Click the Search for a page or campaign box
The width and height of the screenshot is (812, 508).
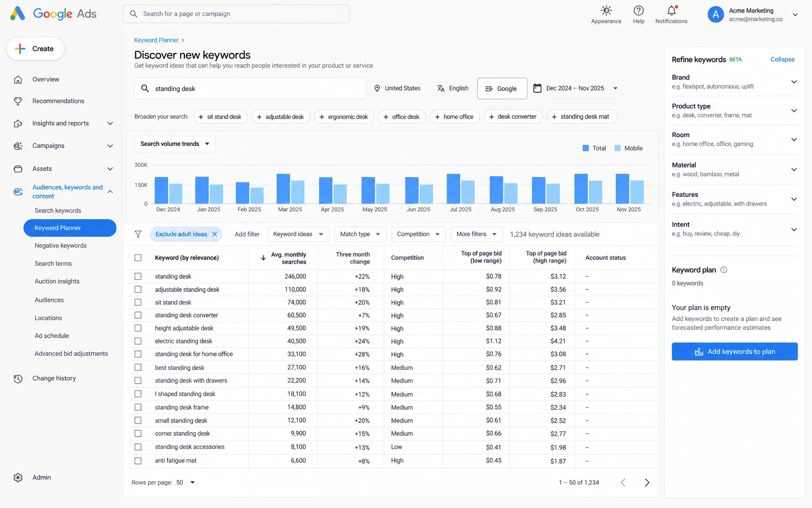[236, 14]
